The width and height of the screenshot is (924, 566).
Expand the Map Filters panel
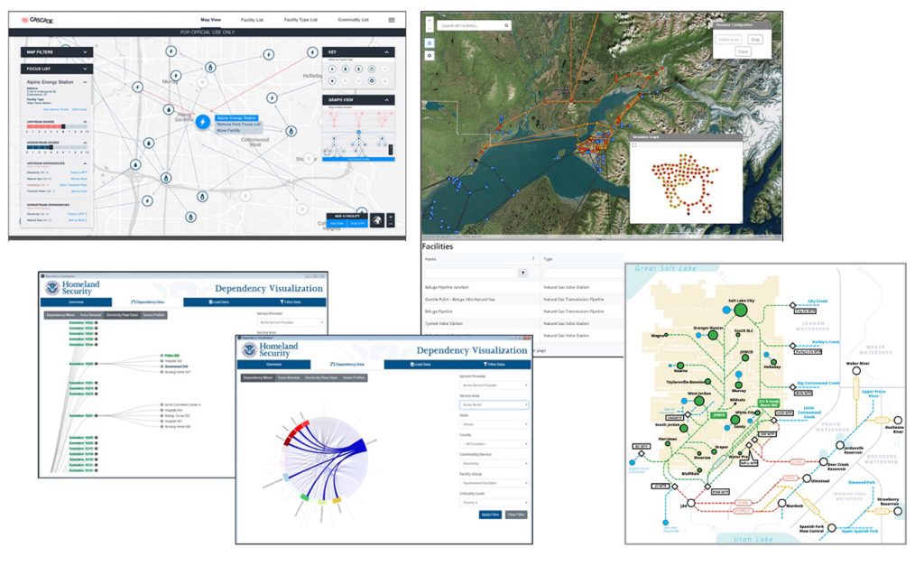(x=85, y=51)
